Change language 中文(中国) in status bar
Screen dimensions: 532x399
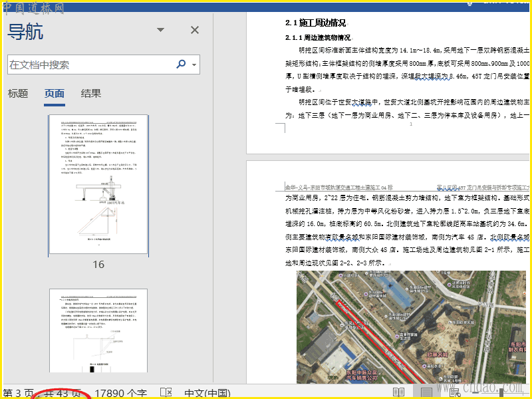(207, 393)
